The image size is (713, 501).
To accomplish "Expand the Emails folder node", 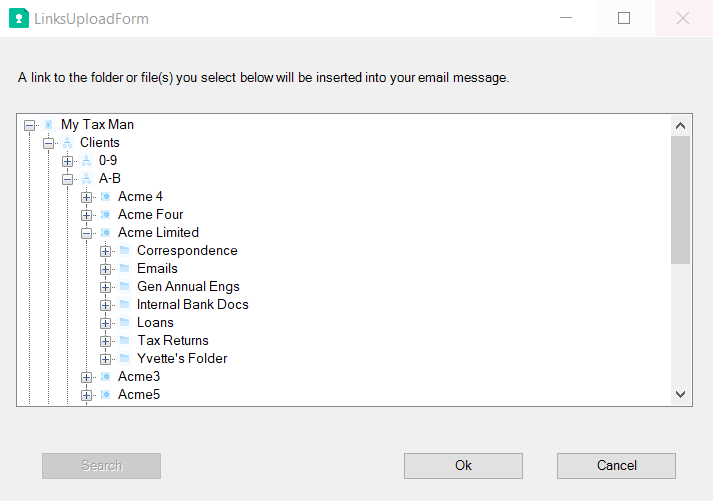I will tap(106, 269).
